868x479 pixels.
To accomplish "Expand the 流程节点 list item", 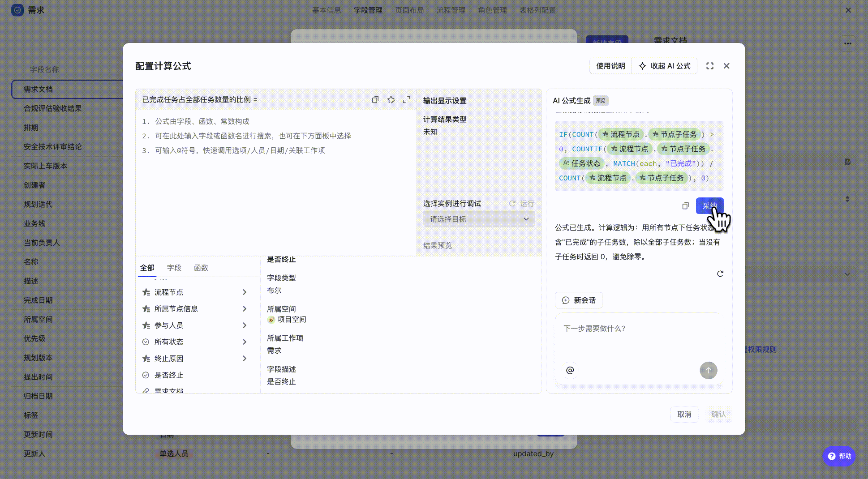I will 245,292.
